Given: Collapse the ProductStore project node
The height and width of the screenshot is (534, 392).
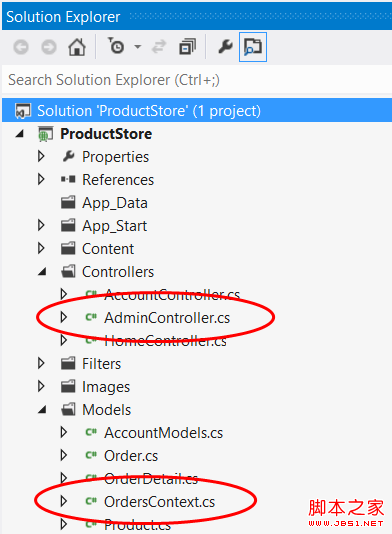Looking at the screenshot, I should click(x=20, y=134).
